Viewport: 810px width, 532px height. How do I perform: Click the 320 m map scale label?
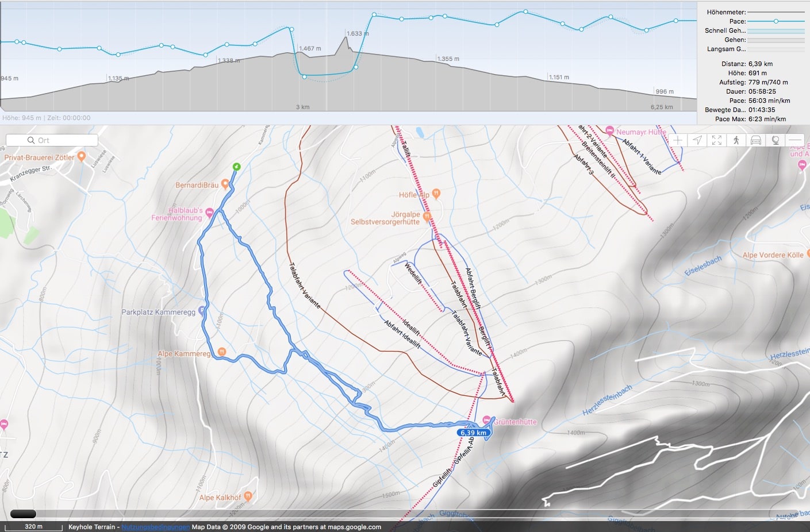[33, 526]
